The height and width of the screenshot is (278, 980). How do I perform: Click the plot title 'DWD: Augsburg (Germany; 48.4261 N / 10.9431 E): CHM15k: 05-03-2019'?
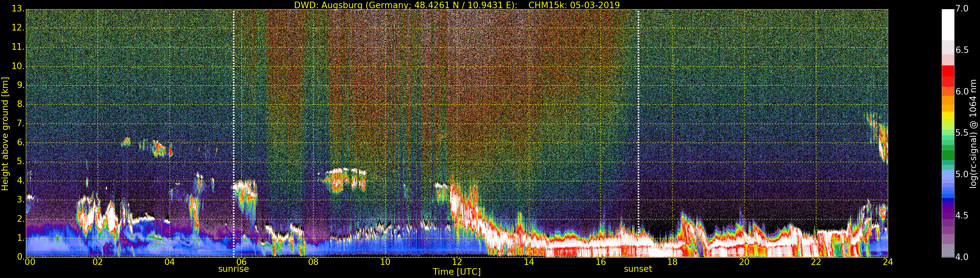[x=457, y=5]
